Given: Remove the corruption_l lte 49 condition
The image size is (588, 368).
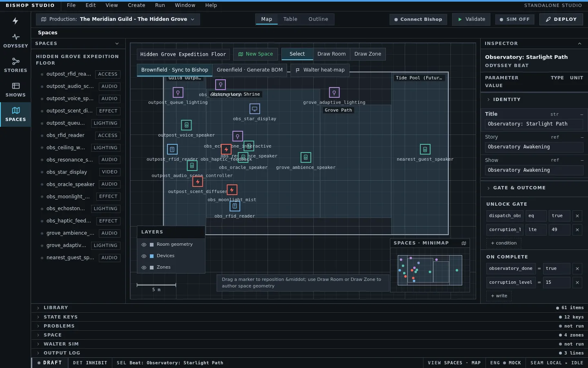Looking at the screenshot, I should (x=577, y=230).
